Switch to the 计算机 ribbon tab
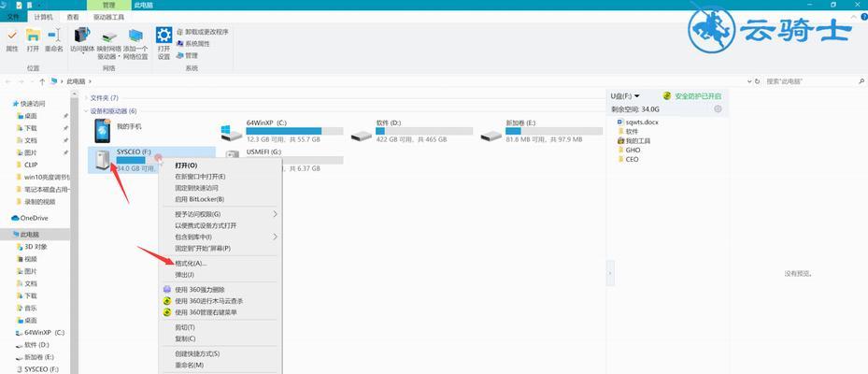This screenshot has height=374, width=868. tap(43, 17)
